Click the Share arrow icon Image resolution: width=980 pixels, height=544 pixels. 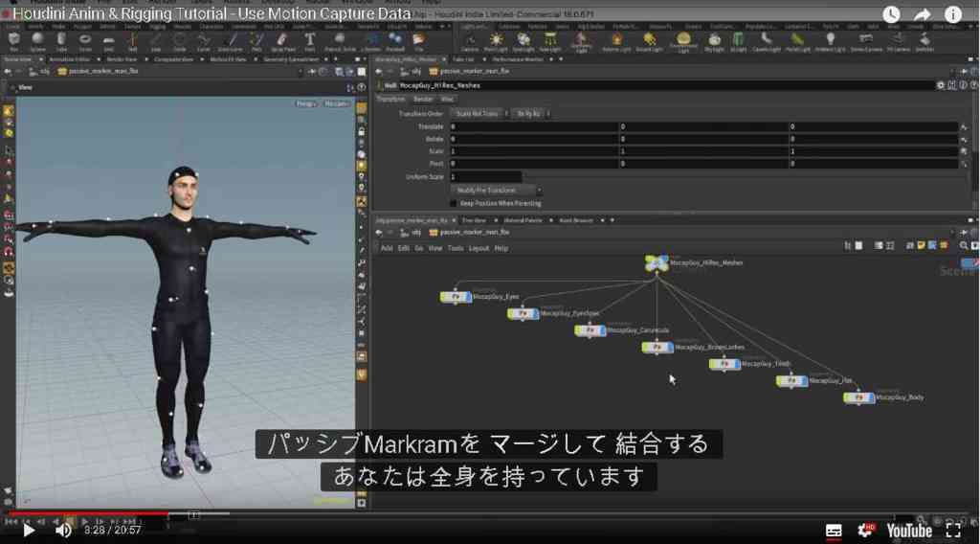(x=923, y=14)
